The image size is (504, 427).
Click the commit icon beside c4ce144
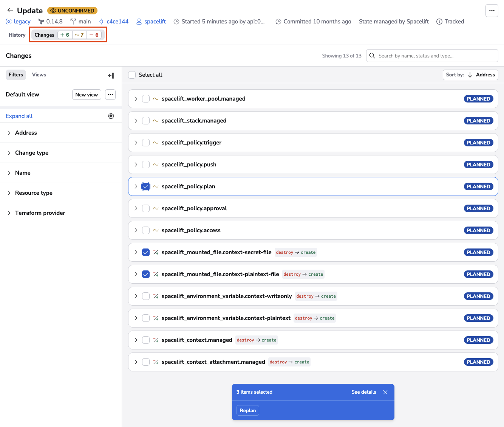click(x=100, y=22)
